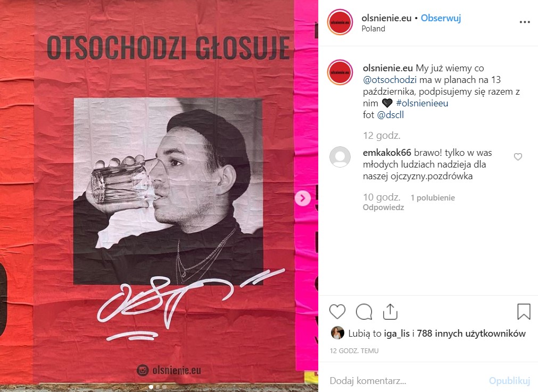This screenshot has height=392, width=538.
Task: Follow account via Obserwuj link
Action: click(441, 18)
